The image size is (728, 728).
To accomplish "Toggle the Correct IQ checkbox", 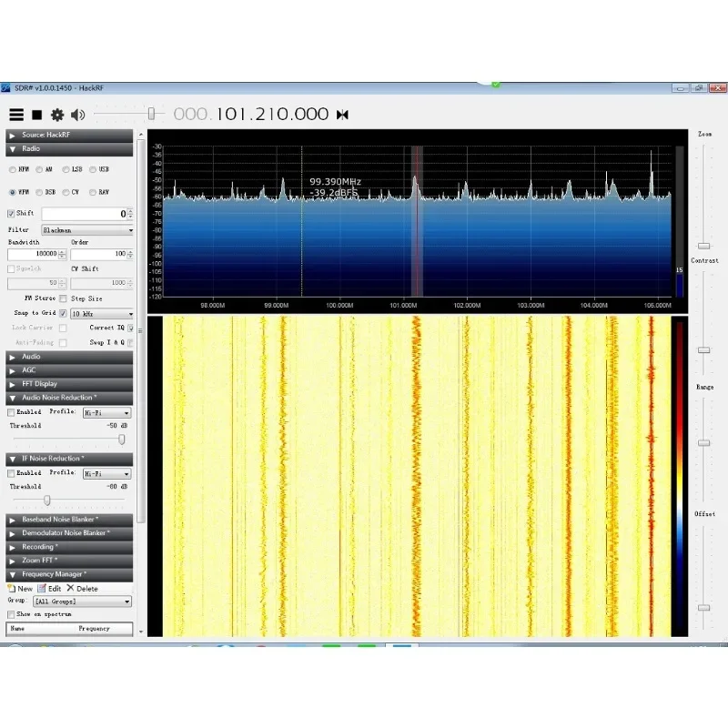I will tap(130, 328).
